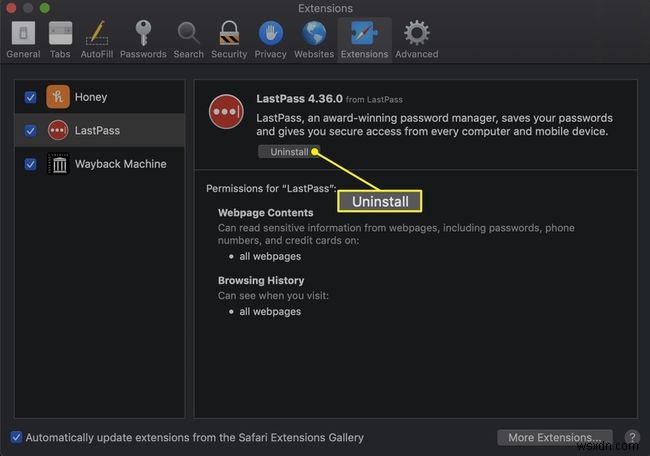The image size is (650, 456).
Task: Click the Browsing History heading
Action: 261,281
